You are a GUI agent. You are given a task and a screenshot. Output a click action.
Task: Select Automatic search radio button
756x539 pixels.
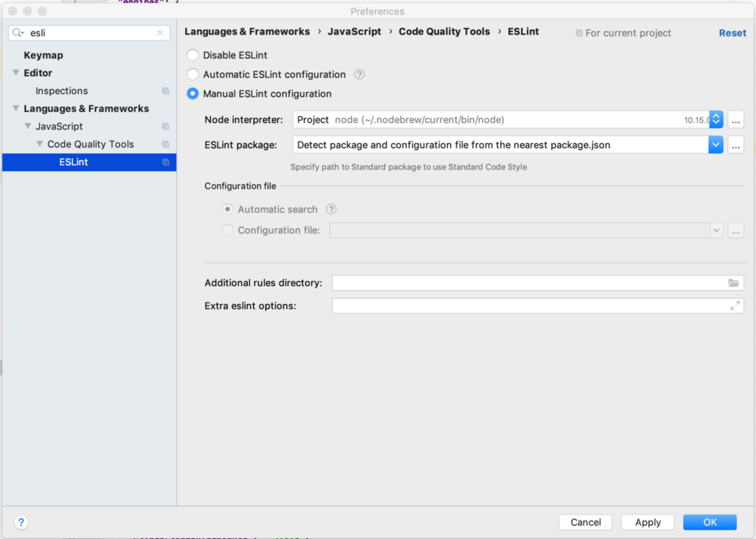click(x=227, y=209)
